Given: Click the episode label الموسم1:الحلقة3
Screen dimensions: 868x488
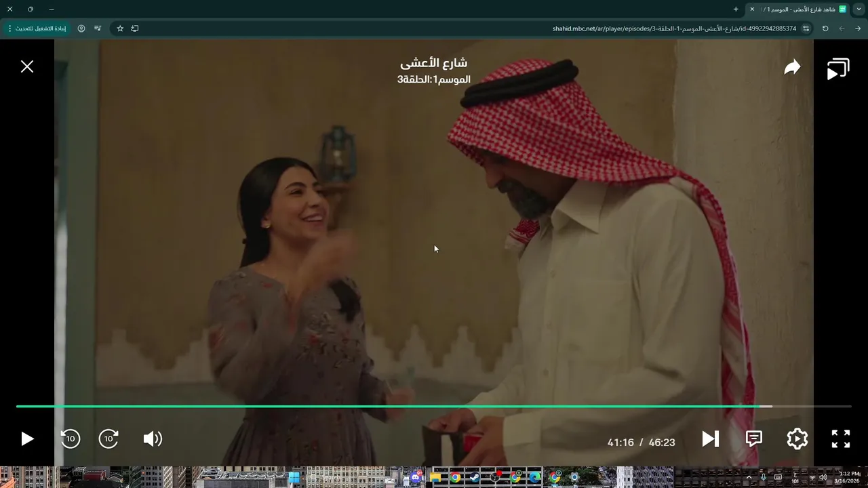Looking at the screenshot, I should pos(434,79).
